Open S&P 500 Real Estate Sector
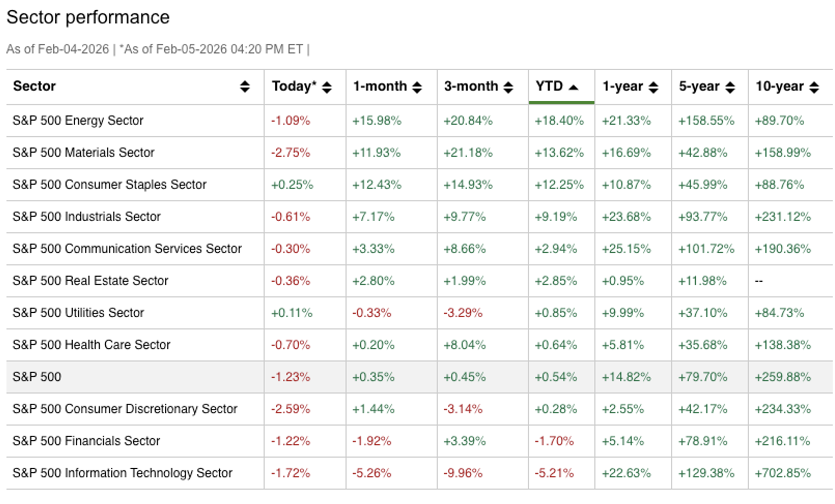 90,281
